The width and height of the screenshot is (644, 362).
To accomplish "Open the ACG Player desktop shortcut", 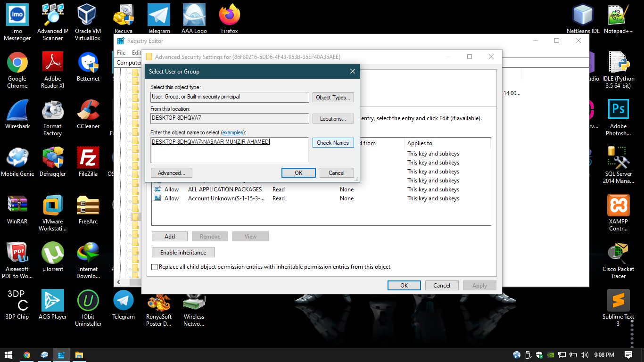I will tap(53, 305).
